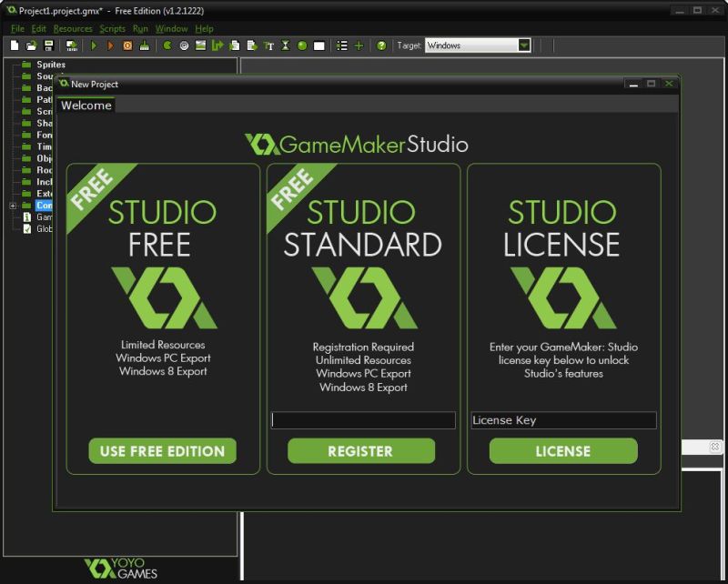This screenshot has height=584, width=728.
Task: Click the Global Game Settings checkmark icon in tree
Action: point(27,229)
